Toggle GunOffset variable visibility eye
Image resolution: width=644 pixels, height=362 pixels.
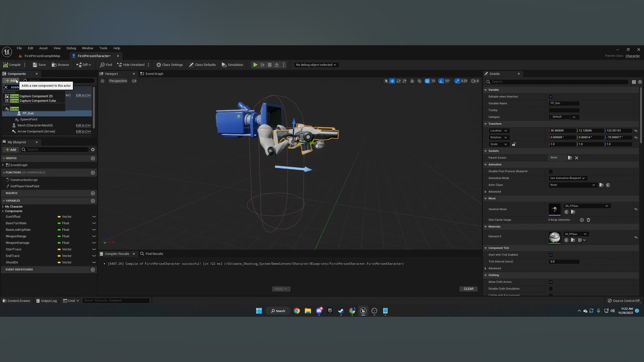(94, 217)
